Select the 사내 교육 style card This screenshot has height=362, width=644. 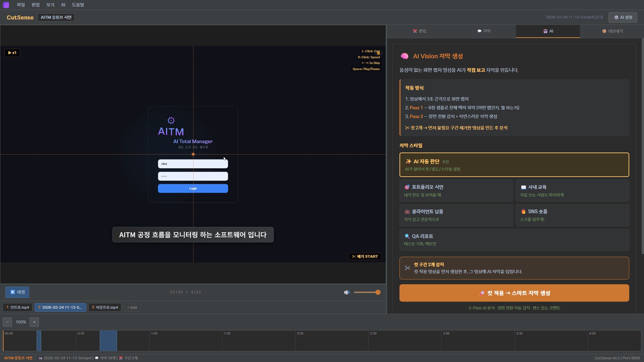(572, 190)
